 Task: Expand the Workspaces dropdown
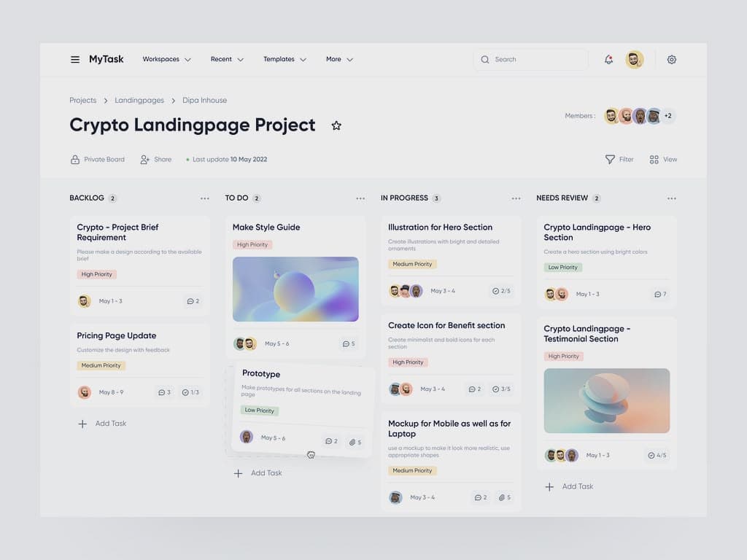tap(166, 60)
